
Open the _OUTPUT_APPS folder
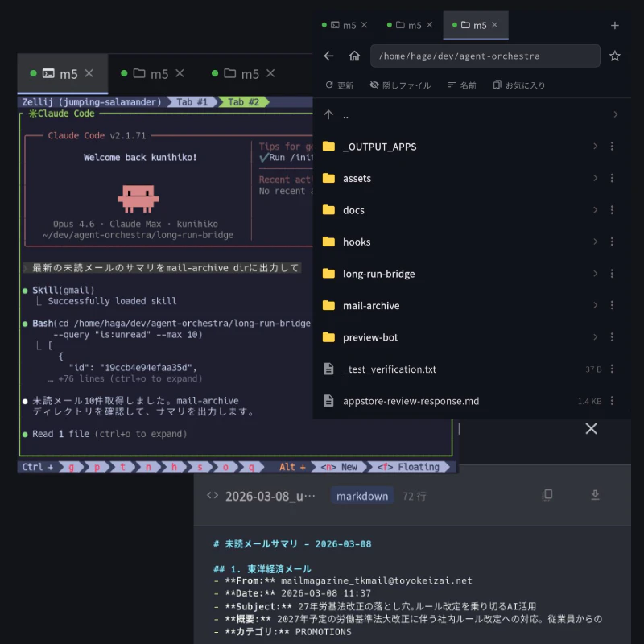tap(472, 147)
